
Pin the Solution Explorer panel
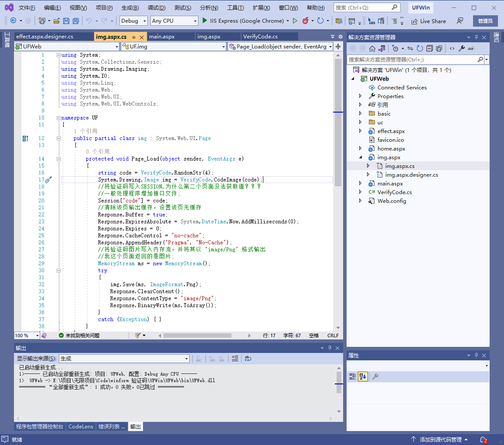pos(477,37)
